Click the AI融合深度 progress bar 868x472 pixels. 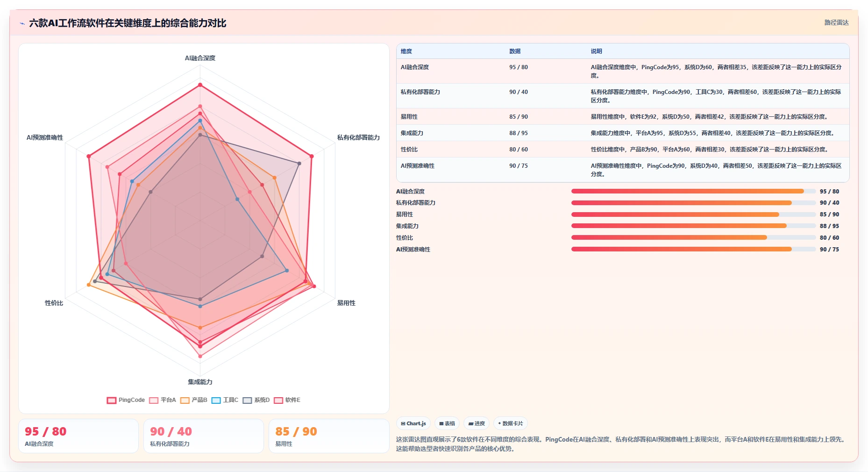point(693,191)
